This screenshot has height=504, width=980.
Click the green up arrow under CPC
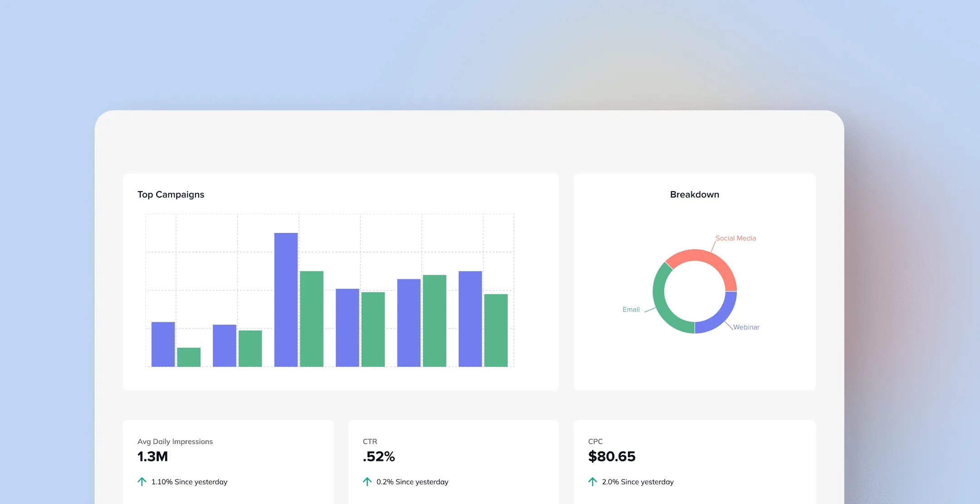(x=593, y=481)
